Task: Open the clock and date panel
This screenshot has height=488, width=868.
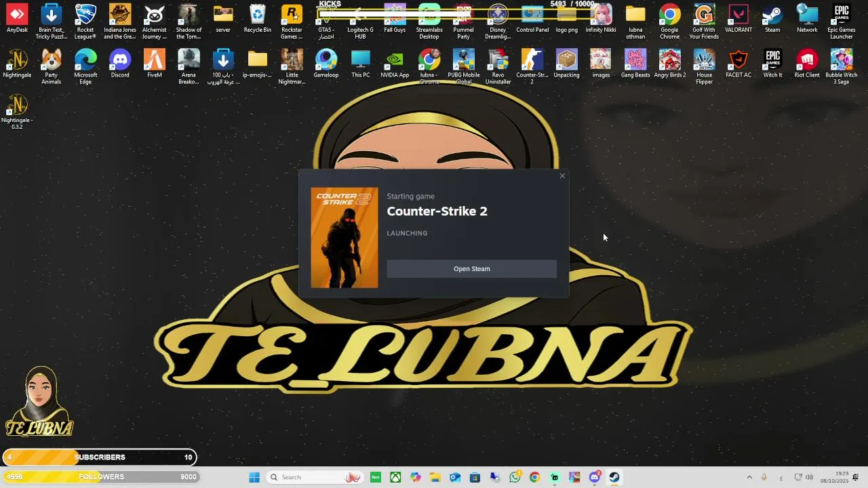Action: pos(834,477)
